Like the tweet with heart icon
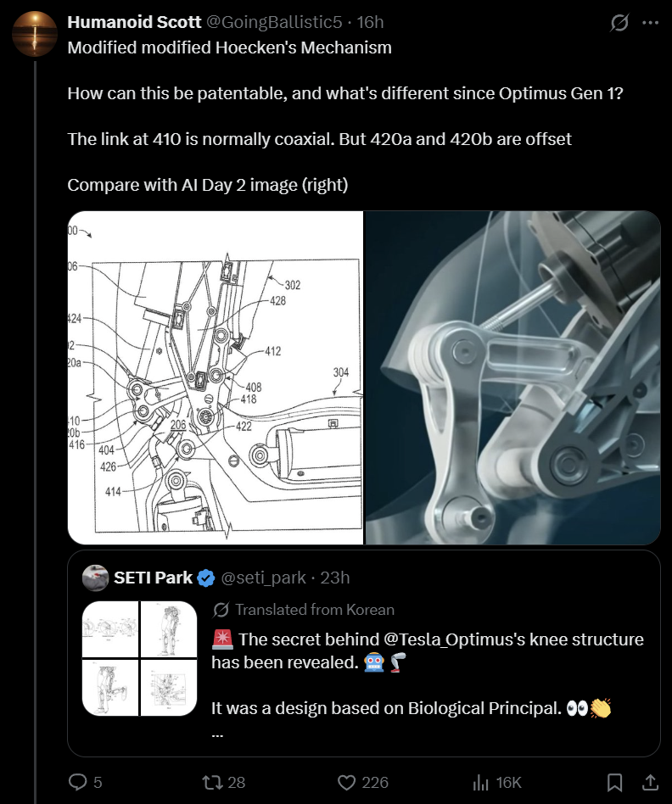The image size is (672, 804). click(346, 782)
